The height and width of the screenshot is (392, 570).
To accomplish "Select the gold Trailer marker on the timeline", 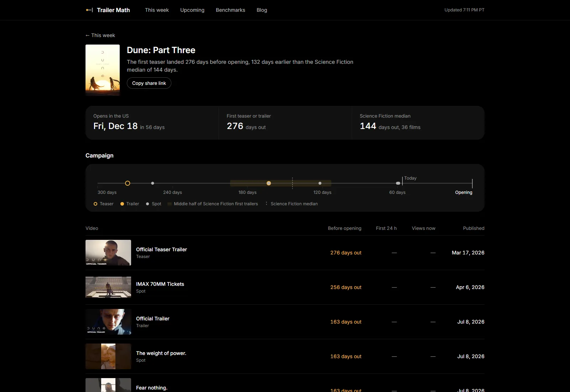I will click(269, 183).
